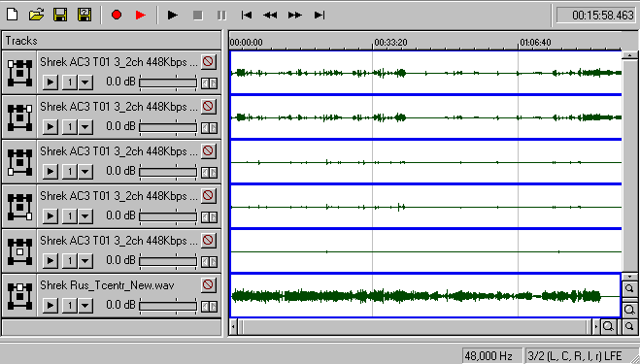Click channel icon for Shrek Rus_Tcentr_New.wav
Screen dimensions: 640x364
(19, 296)
